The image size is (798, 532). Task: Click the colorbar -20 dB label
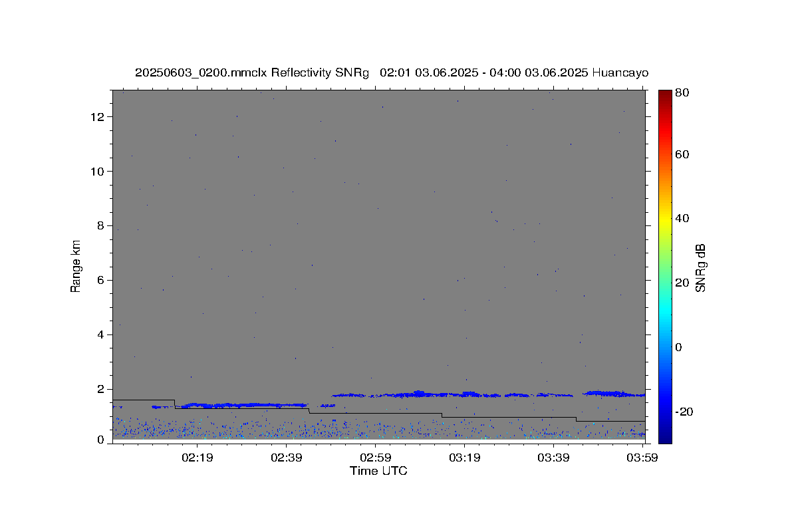pos(683,412)
